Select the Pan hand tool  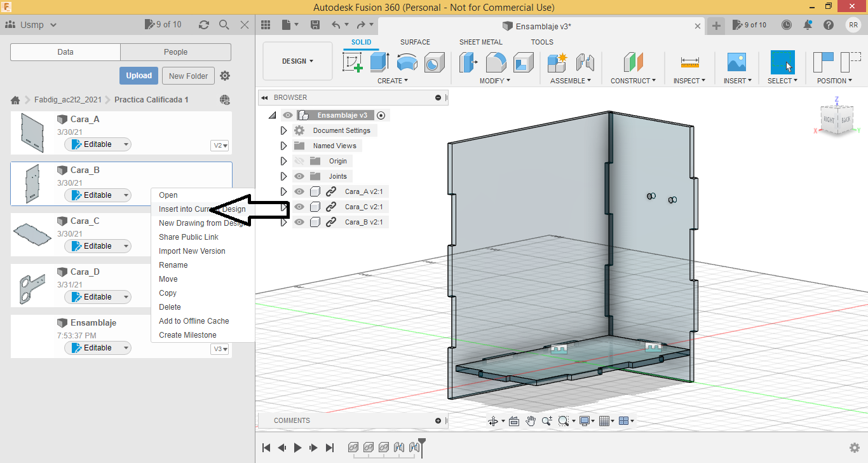click(531, 421)
